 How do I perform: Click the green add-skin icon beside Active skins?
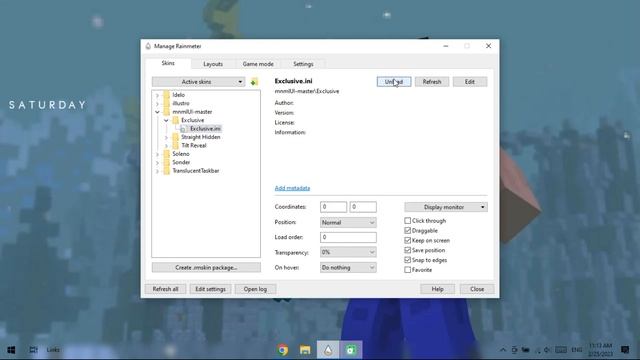tap(254, 82)
